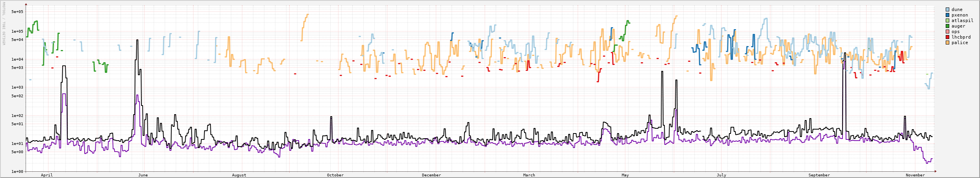Screen dimensions: 980x178
Task: Click the RRDTOOL / TOBI OETIKER watermark
Action: click(4, 24)
